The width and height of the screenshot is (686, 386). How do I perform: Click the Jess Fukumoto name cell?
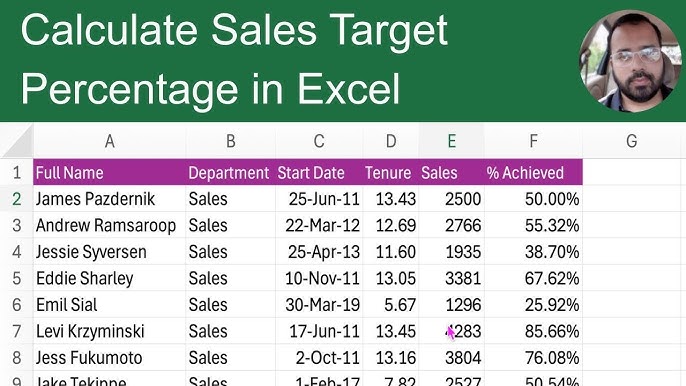[110, 358]
